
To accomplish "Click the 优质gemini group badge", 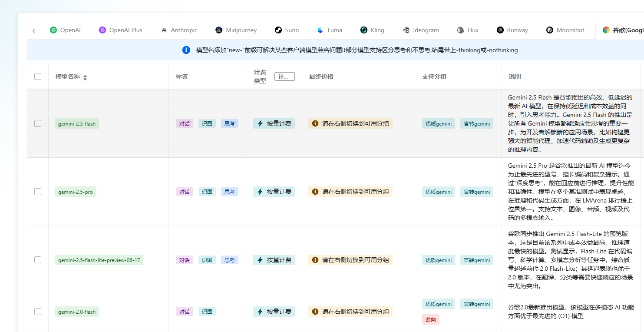I will [438, 123].
